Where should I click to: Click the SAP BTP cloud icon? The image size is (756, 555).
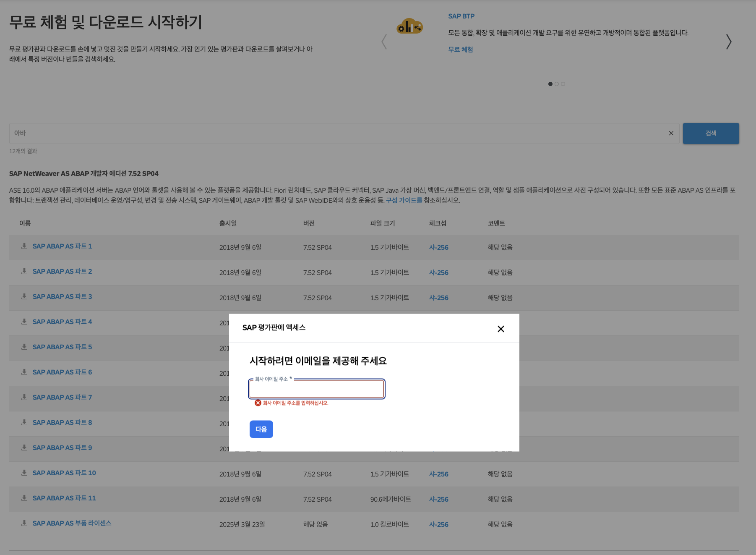point(409,26)
